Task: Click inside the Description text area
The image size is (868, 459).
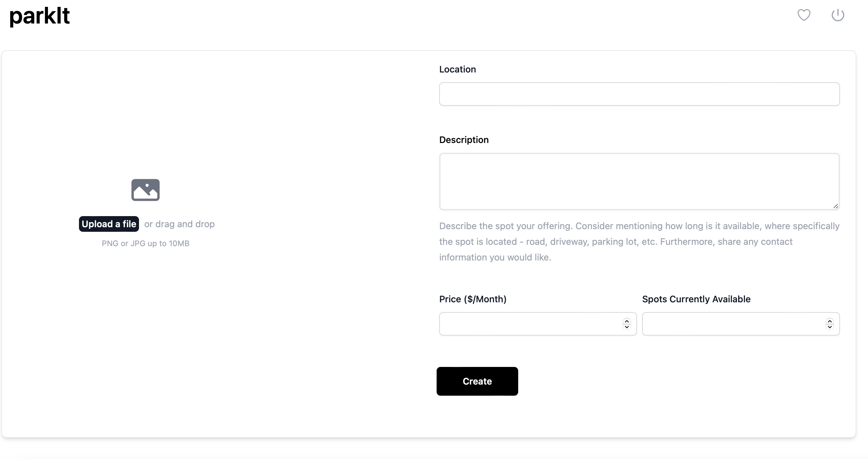Action: tap(639, 181)
